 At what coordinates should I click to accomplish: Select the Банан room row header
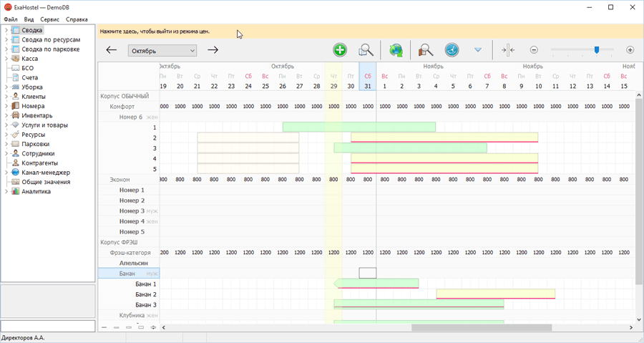click(129, 273)
